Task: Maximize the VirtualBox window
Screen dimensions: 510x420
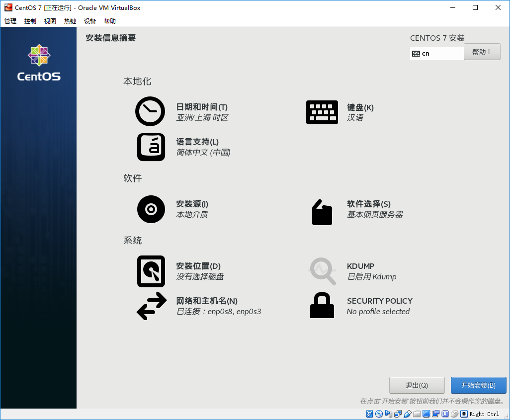Action: tap(475, 7)
